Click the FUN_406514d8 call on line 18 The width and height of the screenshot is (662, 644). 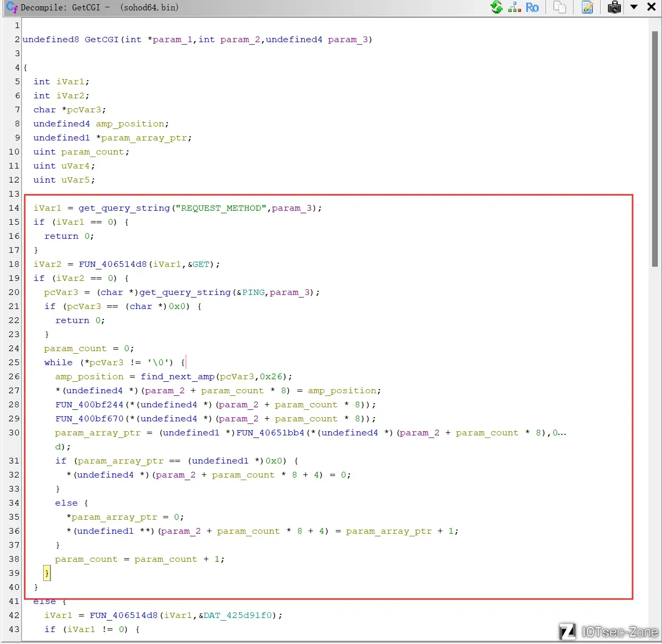point(112,264)
